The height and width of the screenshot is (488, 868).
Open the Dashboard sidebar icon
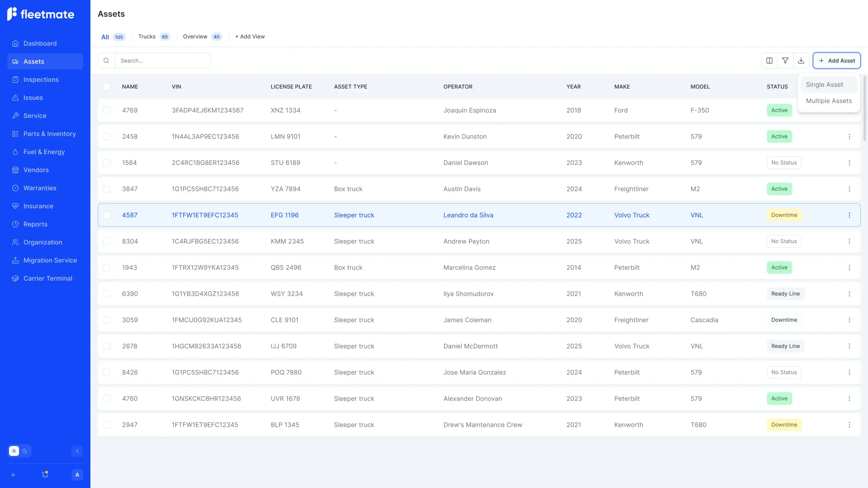point(15,43)
